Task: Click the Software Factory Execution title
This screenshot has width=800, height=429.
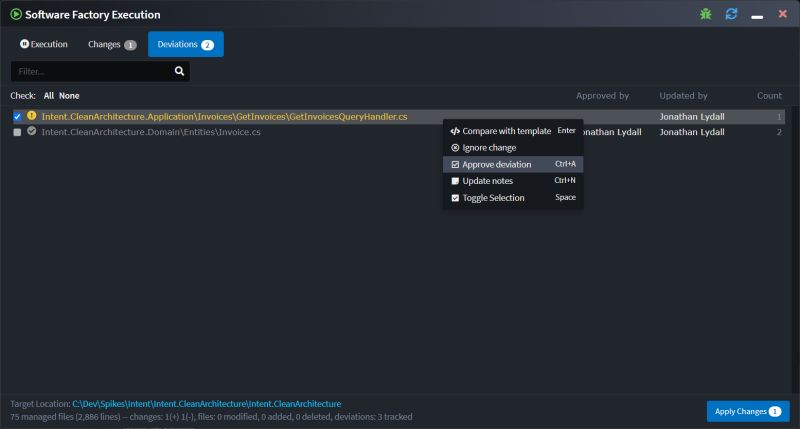Action: pyautogui.click(x=92, y=15)
